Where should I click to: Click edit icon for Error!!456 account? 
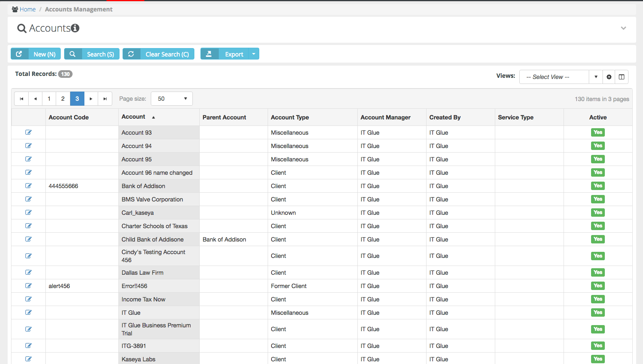tap(28, 286)
